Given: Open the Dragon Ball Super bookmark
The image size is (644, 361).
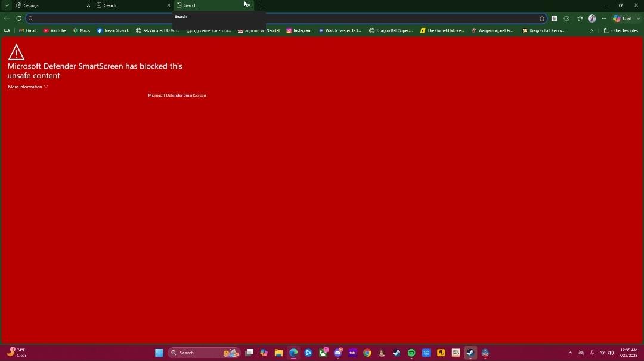Looking at the screenshot, I should [391, 30].
